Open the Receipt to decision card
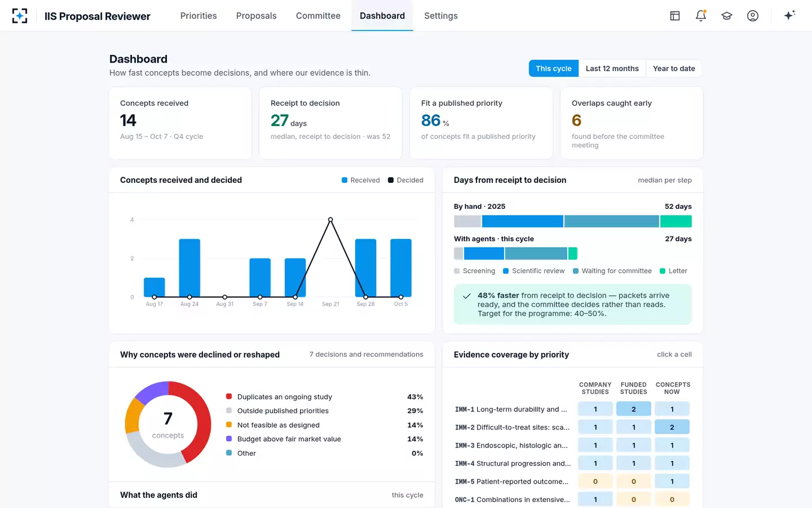The image size is (812, 508). click(330, 122)
